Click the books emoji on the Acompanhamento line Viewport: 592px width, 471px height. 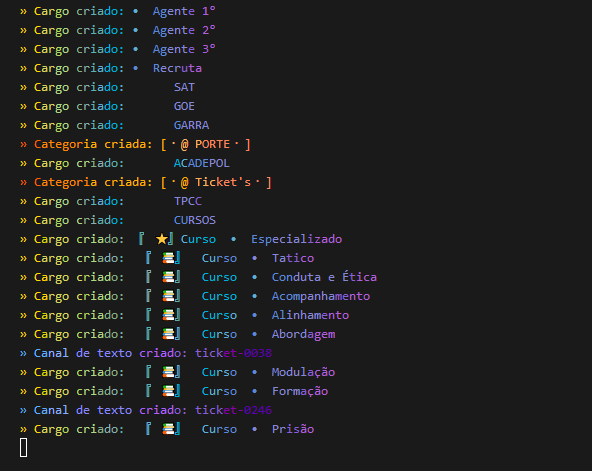coord(168,296)
